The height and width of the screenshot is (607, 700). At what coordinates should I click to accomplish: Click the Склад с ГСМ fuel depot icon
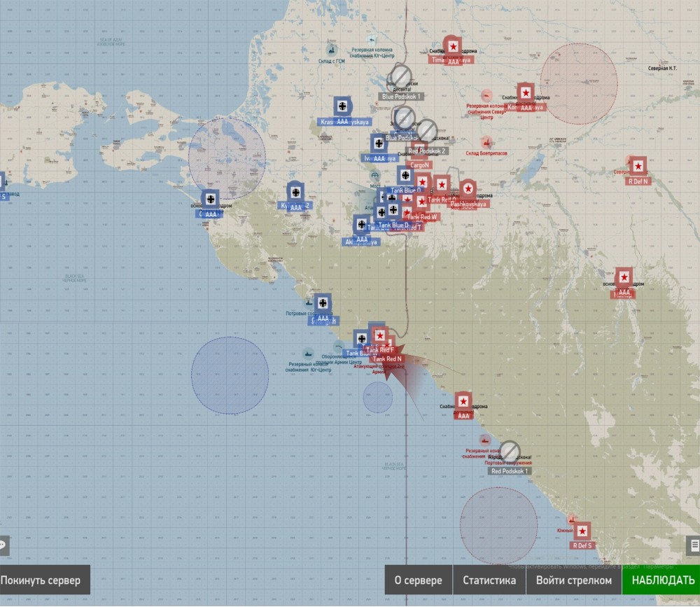[x=331, y=49]
